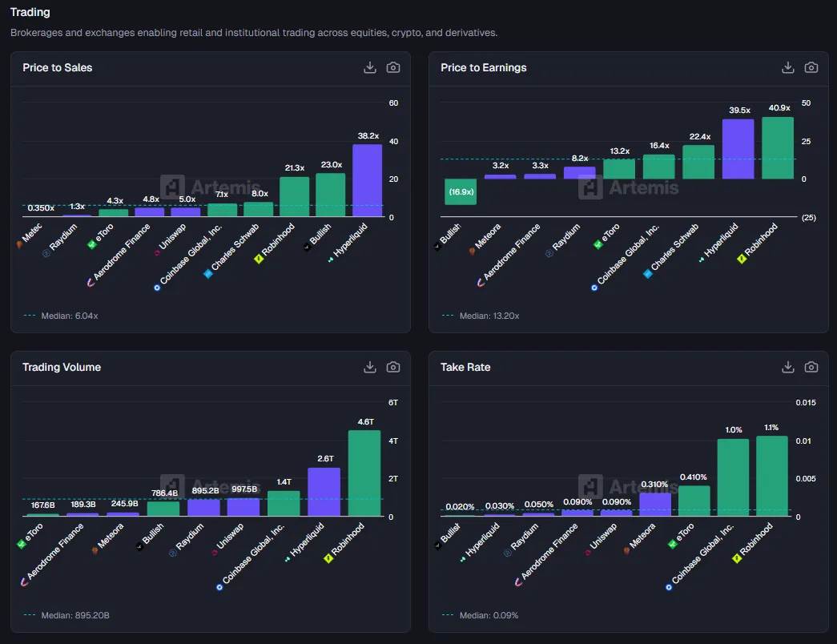Download the Price to Sales chart
This screenshot has height=644, width=837.
(x=370, y=68)
